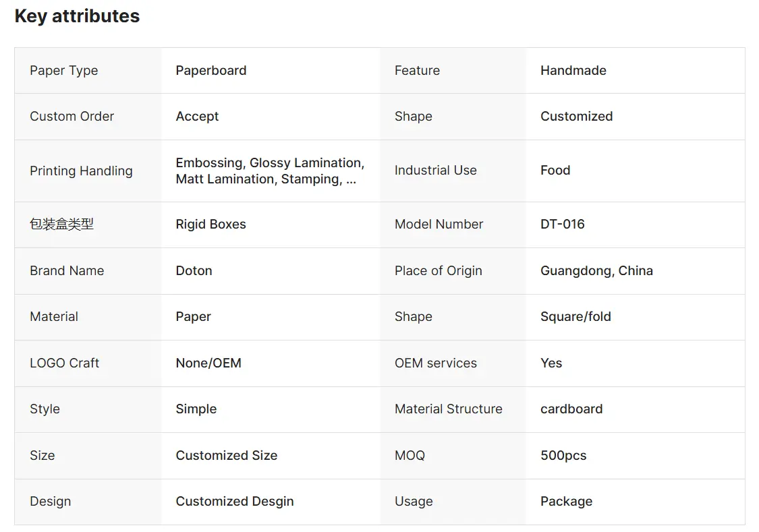
Task: Select the Custom Order label
Action: (72, 117)
